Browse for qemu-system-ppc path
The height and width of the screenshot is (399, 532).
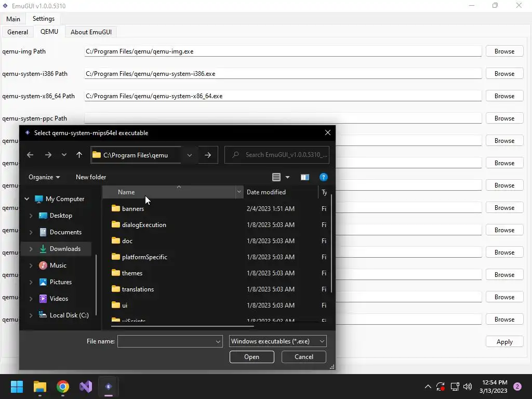(x=504, y=118)
